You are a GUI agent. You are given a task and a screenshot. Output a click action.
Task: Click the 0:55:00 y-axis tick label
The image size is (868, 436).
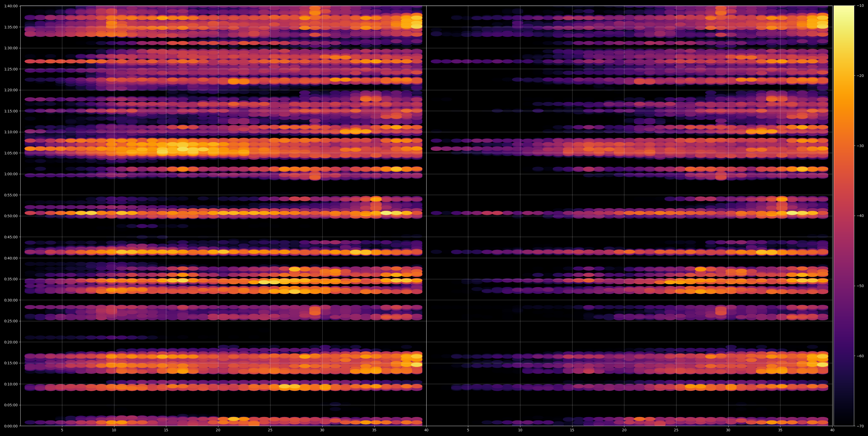[10, 195]
